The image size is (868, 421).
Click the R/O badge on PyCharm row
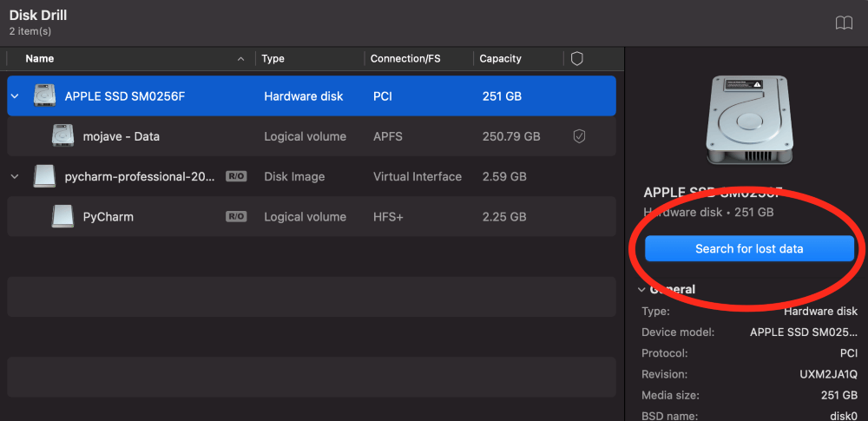coord(236,216)
